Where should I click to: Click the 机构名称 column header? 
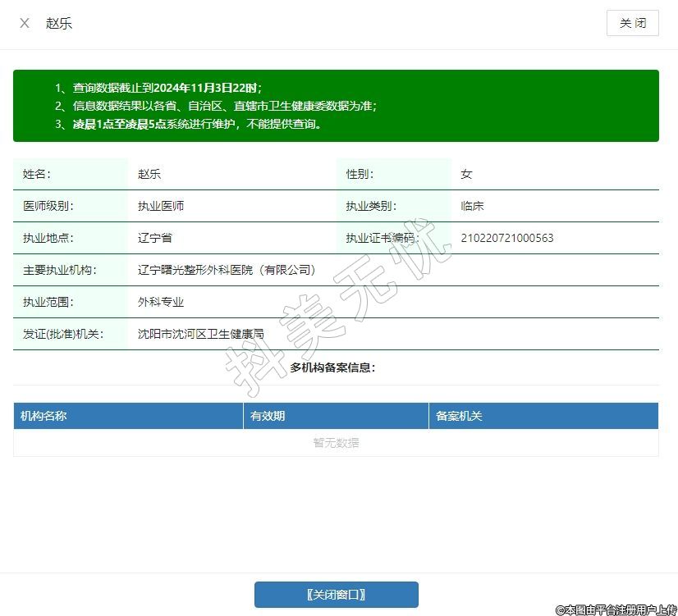(44, 416)
